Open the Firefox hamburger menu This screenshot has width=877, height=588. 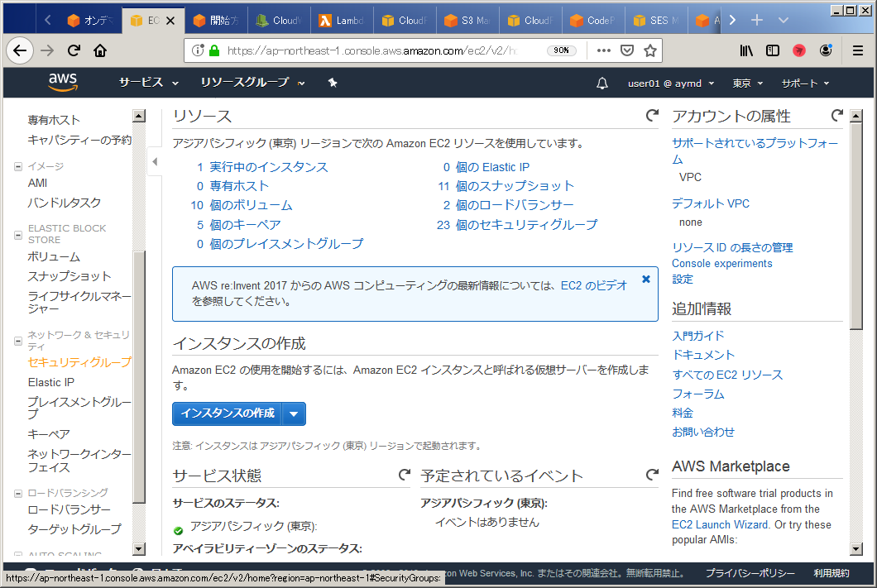click(x=857, y=51)
